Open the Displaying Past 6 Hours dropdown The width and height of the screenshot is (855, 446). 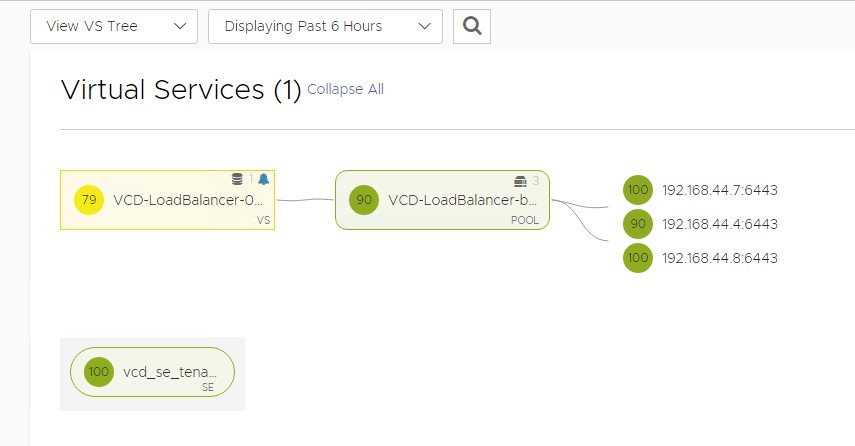325,27
